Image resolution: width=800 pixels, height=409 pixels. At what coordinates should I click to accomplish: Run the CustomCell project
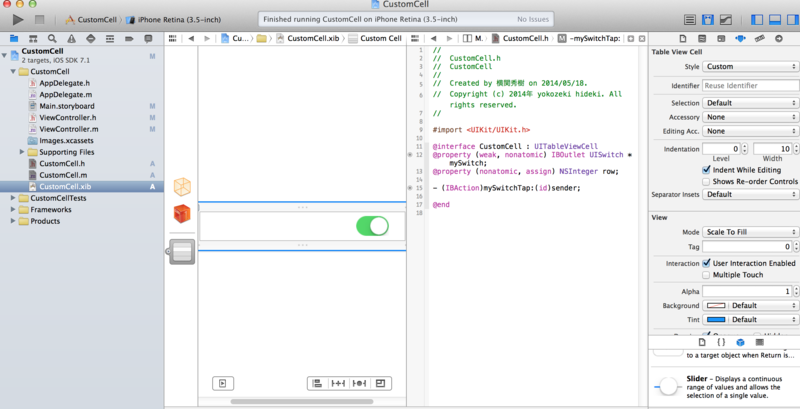pyautogui.click(x=18, y=20)
